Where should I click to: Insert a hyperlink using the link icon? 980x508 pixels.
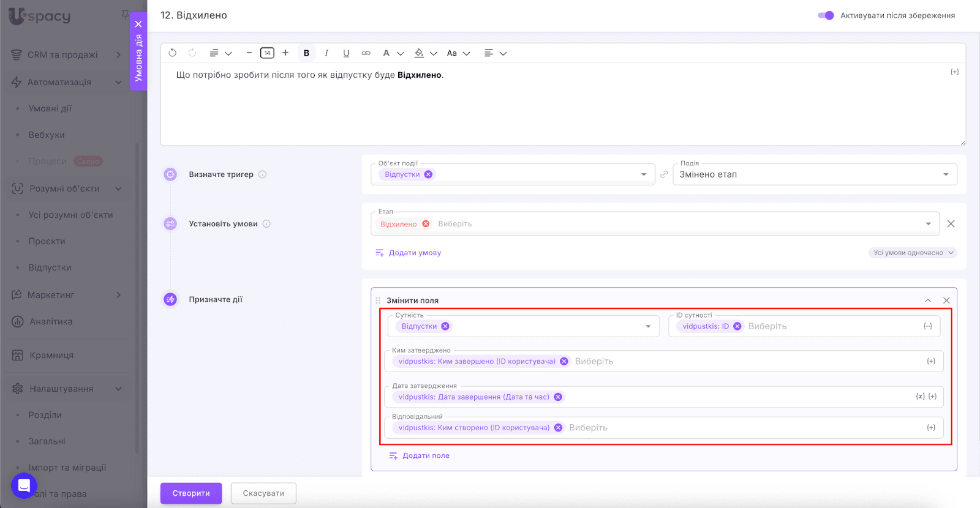[x=366, y=53]
